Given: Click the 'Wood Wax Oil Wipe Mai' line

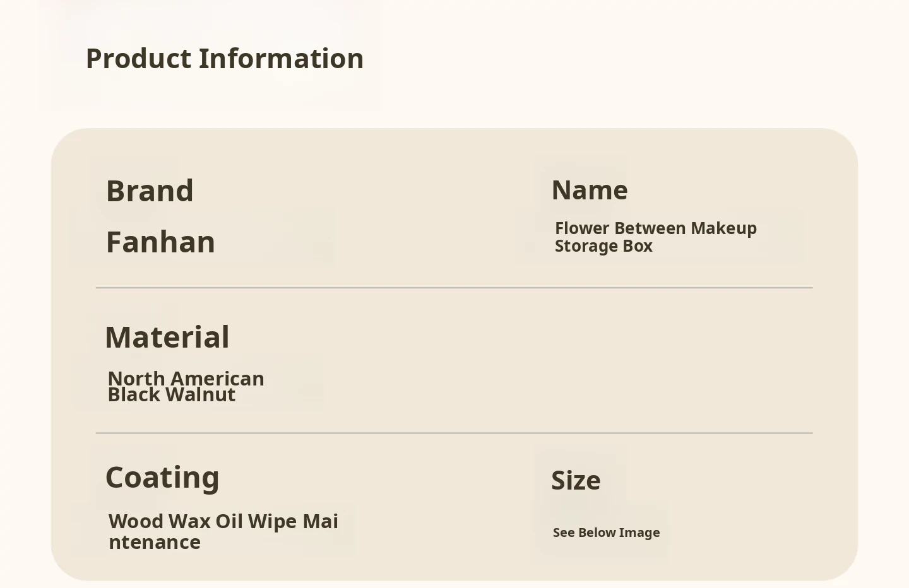Looking at the screenshot, I should tap(223, 522).
